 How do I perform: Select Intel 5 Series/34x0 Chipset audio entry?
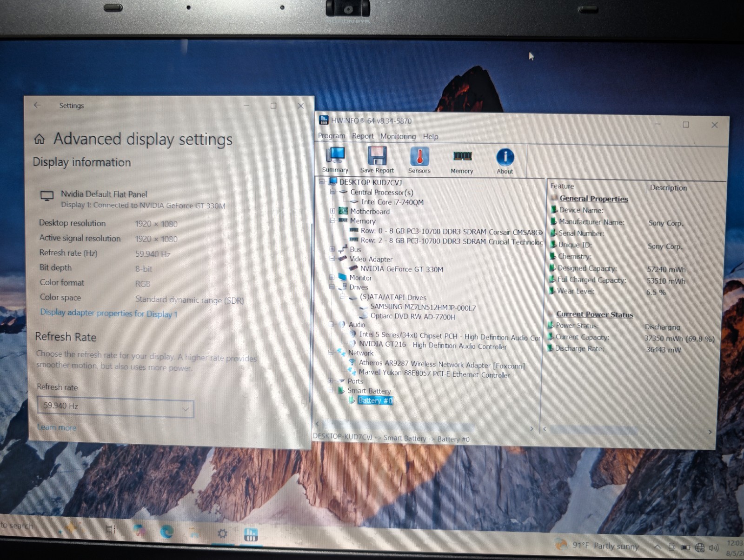click(450, 336)
